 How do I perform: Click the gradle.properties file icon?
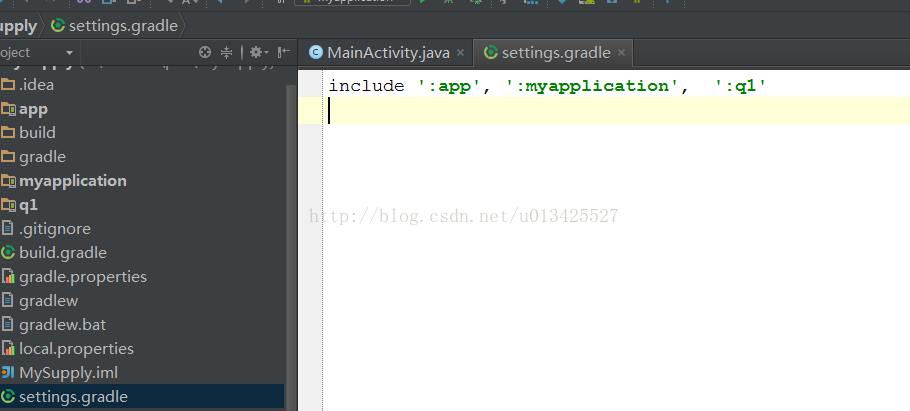click(x=8, y=277)
